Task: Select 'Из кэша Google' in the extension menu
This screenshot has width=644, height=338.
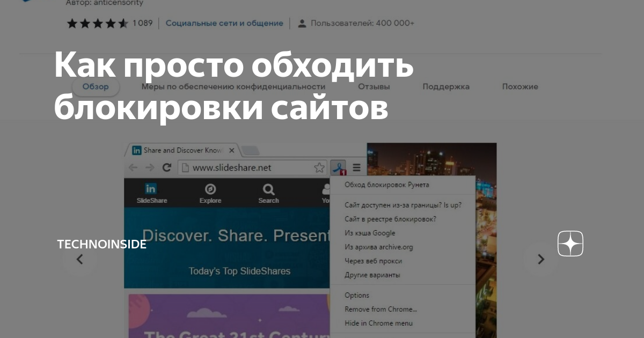Action: coord(369,233)
